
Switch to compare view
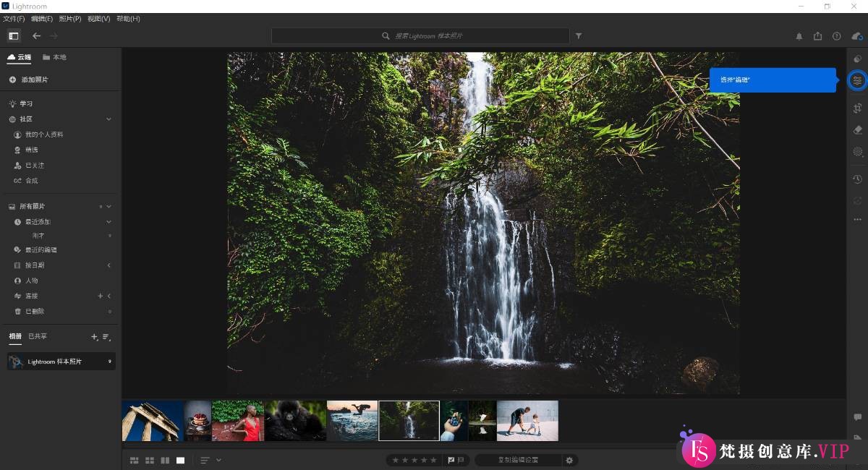pyautogui.click(x=165, y=460)
